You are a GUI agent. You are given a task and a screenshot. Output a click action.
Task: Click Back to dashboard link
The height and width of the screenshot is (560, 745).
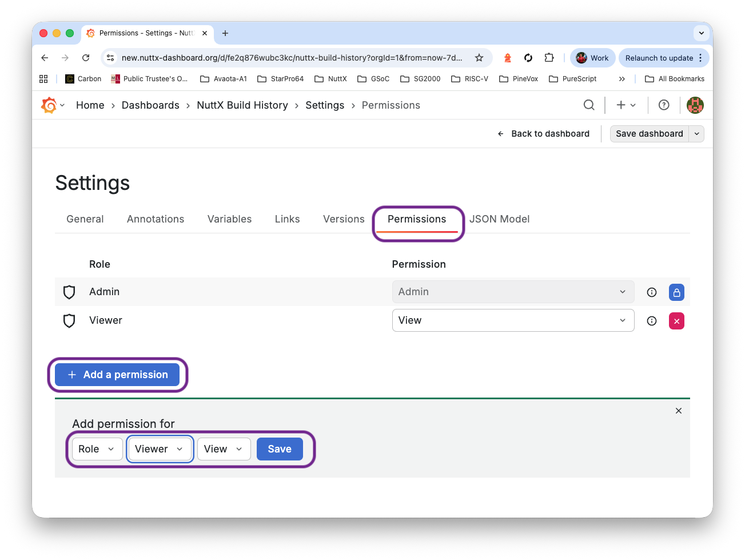pyautogui.click(x=544, y=134)
